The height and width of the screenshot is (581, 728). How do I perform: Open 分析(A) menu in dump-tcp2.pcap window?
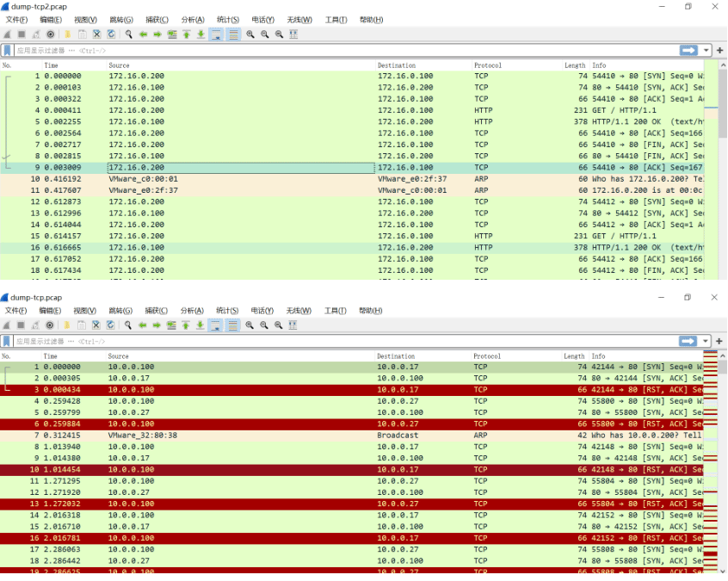click(193, 20)
